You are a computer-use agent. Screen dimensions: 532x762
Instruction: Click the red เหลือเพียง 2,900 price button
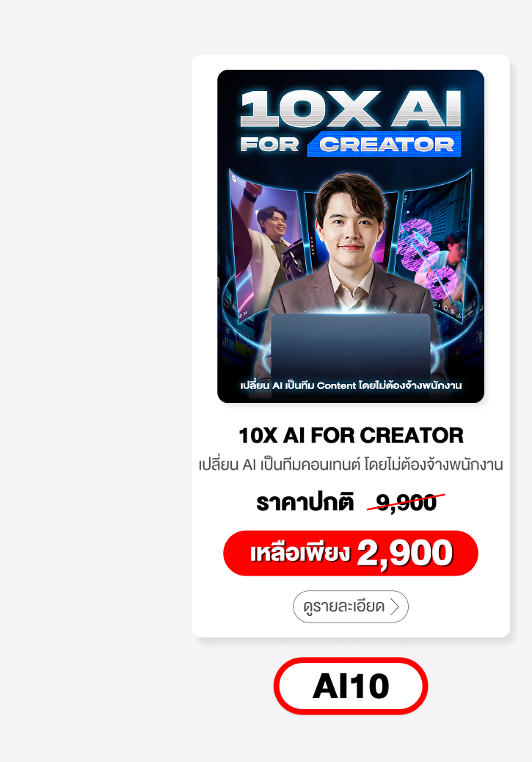coord(351,553)
